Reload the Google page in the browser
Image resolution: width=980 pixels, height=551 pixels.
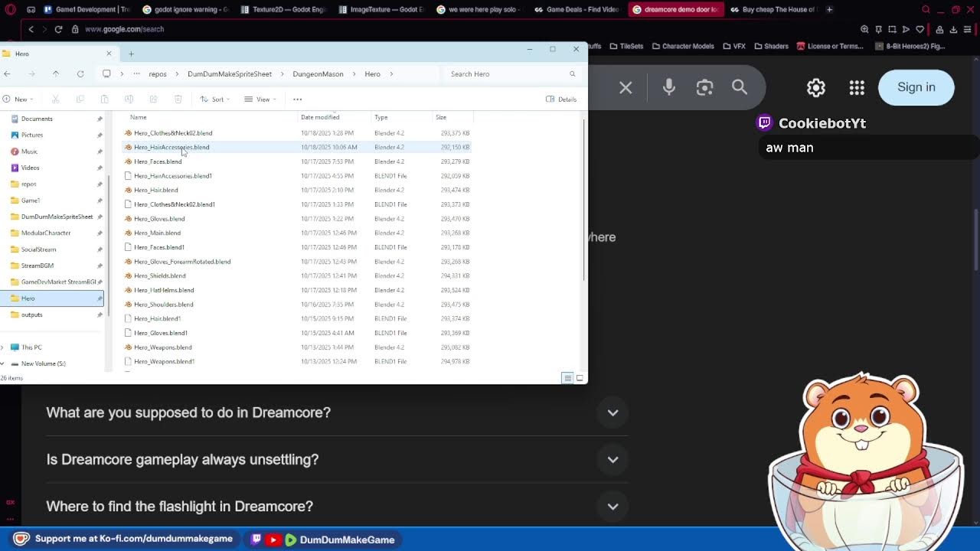[58, 29]
